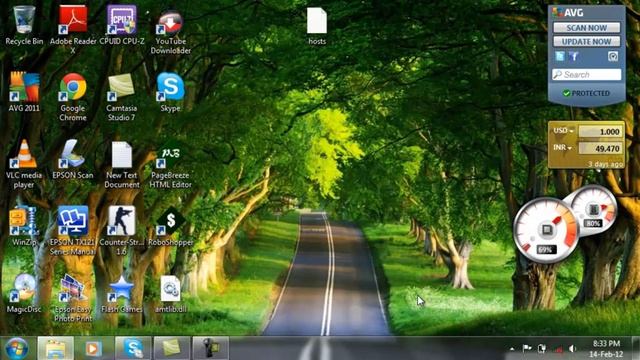This screenshot has height=360, width=640.
Task: Select the CPUID CPU-Z shortcut
Action: click(122, 25)
